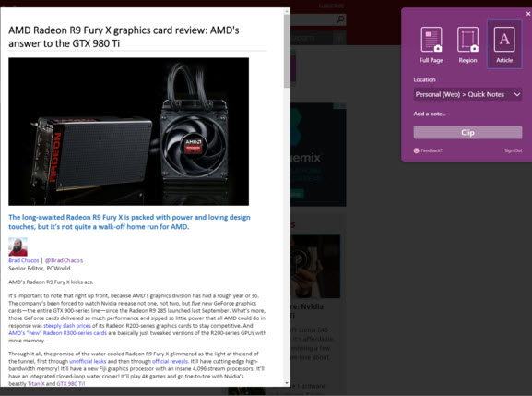Open the Feedback? link
Screen dimensions: 532x396
point(432,150)
